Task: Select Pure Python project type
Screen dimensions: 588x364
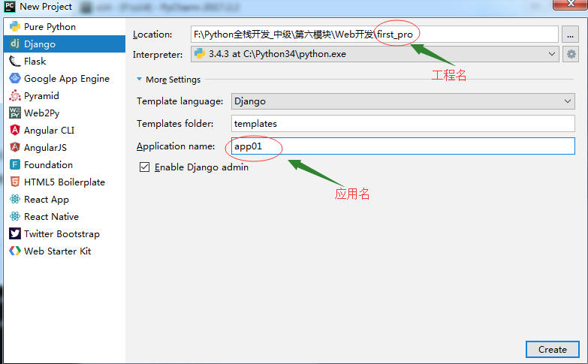Action: 65,26
